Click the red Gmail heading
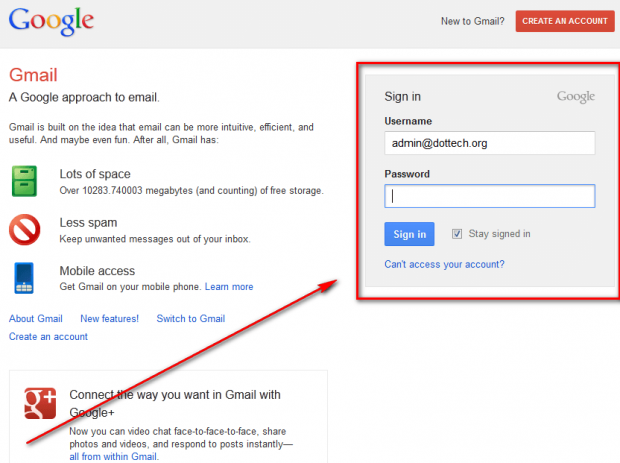Viewport: 620px width, 463px height. point(33,75)
